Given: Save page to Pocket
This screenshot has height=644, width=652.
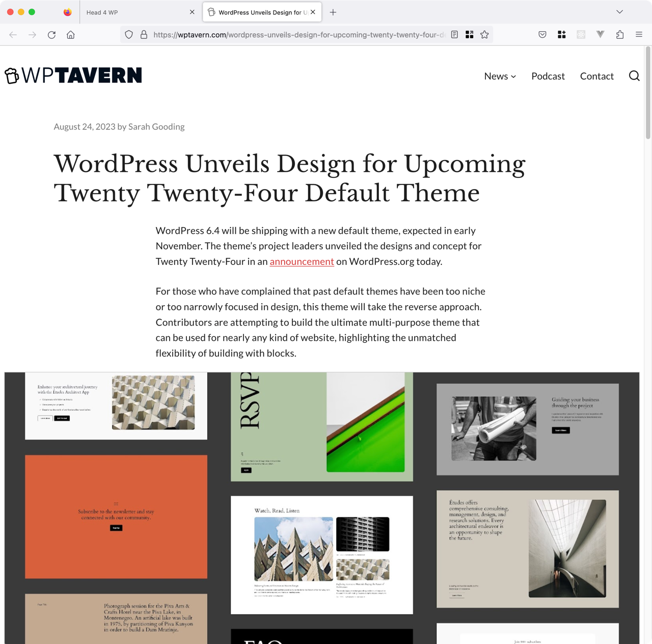Looking at the screenshot, I should 542,35.
